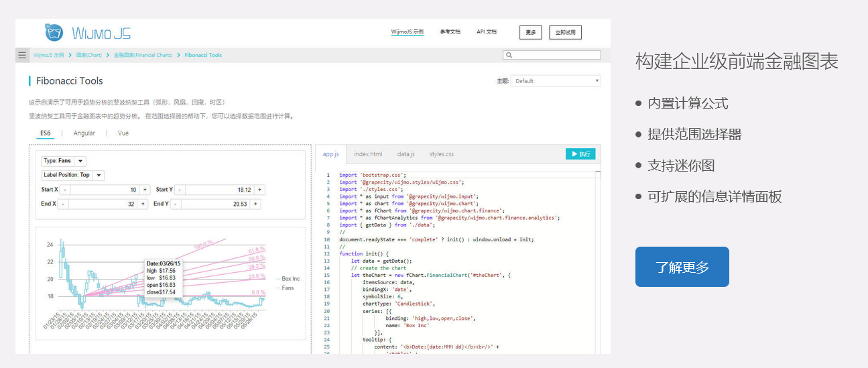
Task: Switch to the app.js code tab
Action: tap(331, 154)
